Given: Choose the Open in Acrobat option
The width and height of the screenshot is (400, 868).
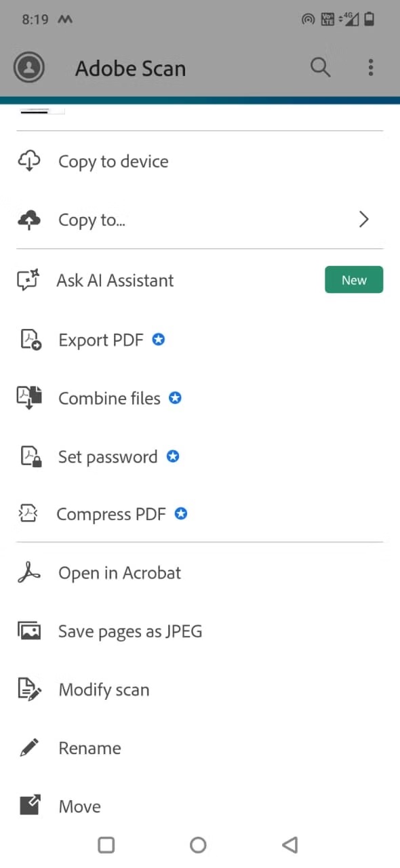Looking at the screenshot, I should 200,573.
